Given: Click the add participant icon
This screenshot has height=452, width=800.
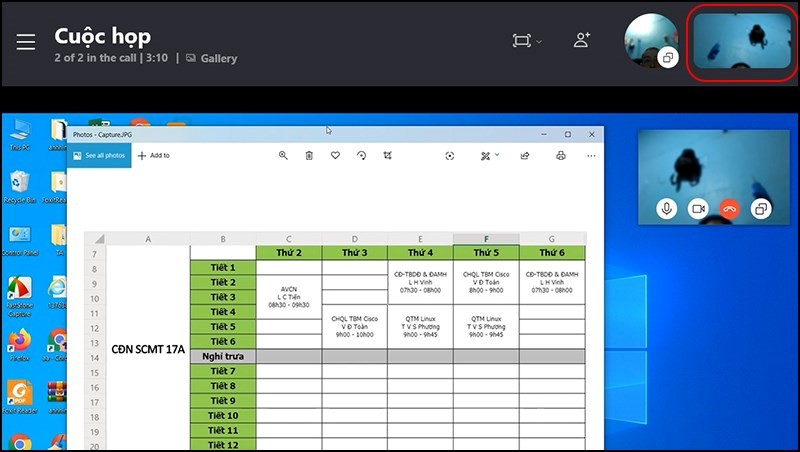Looking at the screenshot, I should click(x=582, y=40).
